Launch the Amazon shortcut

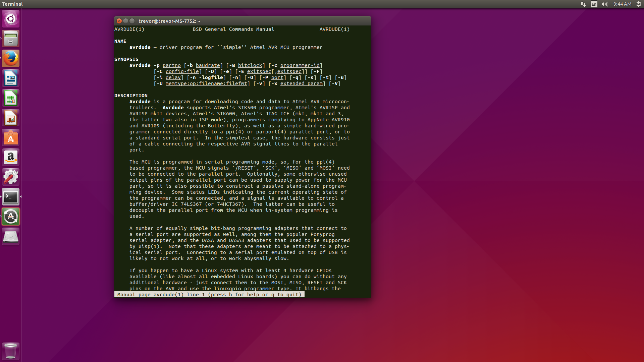click(10, 157)
